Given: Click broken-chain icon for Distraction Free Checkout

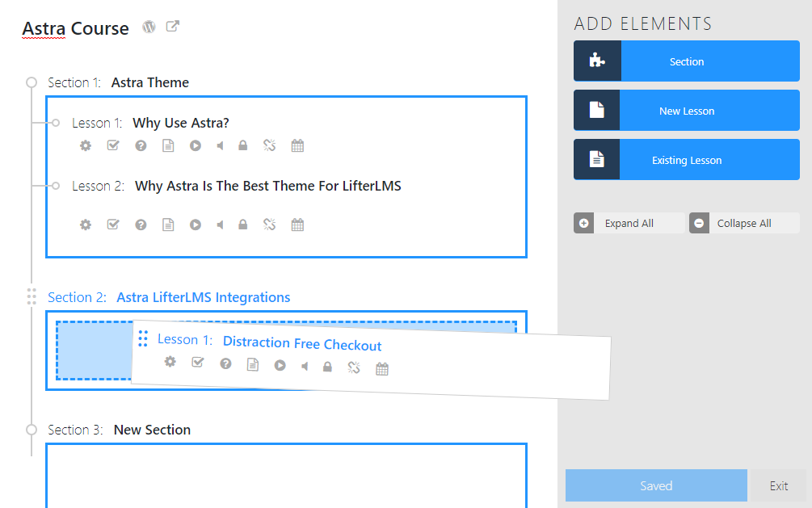Looking at the screenshot, I should [354, 367].
